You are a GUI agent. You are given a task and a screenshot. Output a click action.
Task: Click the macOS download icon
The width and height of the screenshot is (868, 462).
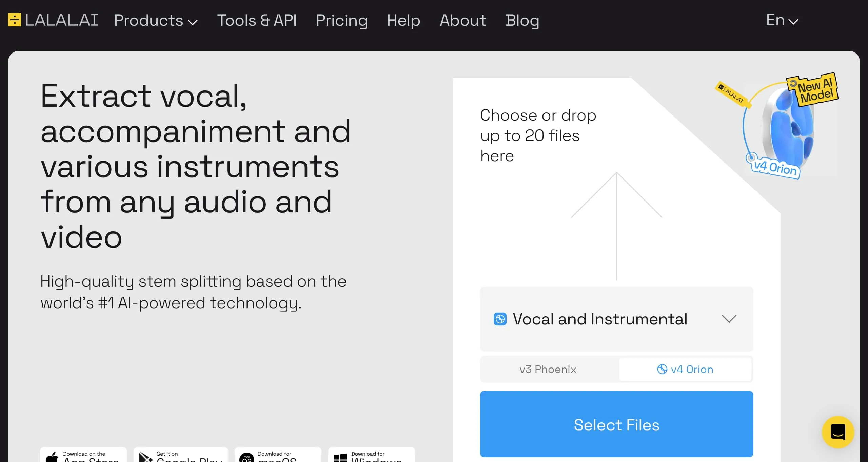[246, 457]
